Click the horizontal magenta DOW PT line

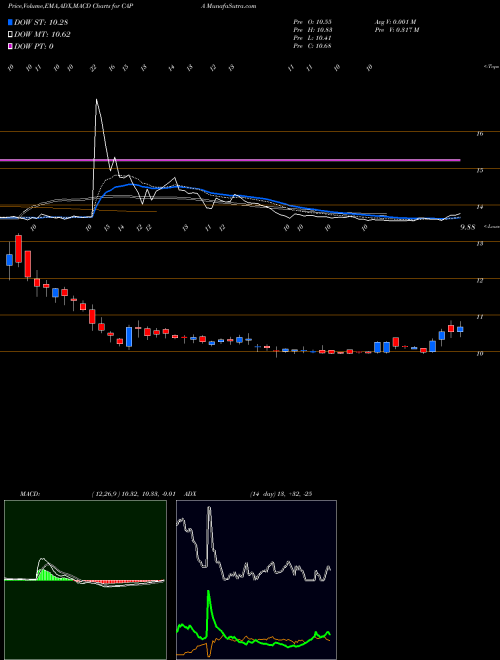230,160
